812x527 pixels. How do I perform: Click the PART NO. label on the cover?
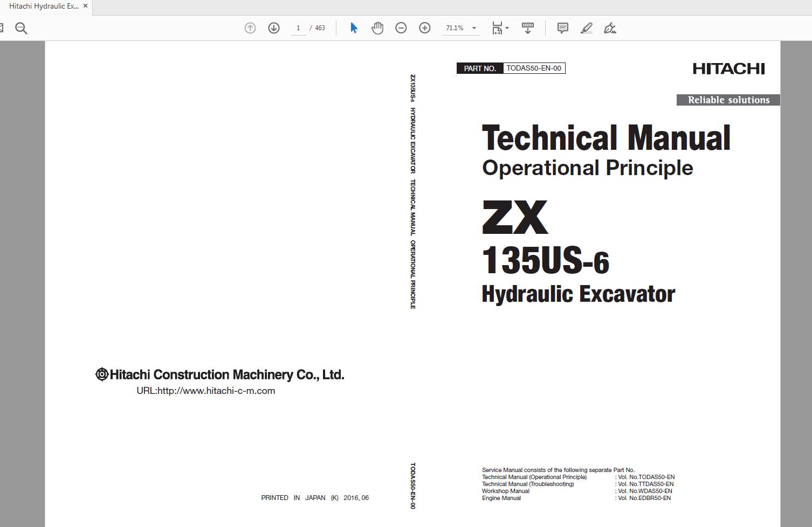pos(480,68)
